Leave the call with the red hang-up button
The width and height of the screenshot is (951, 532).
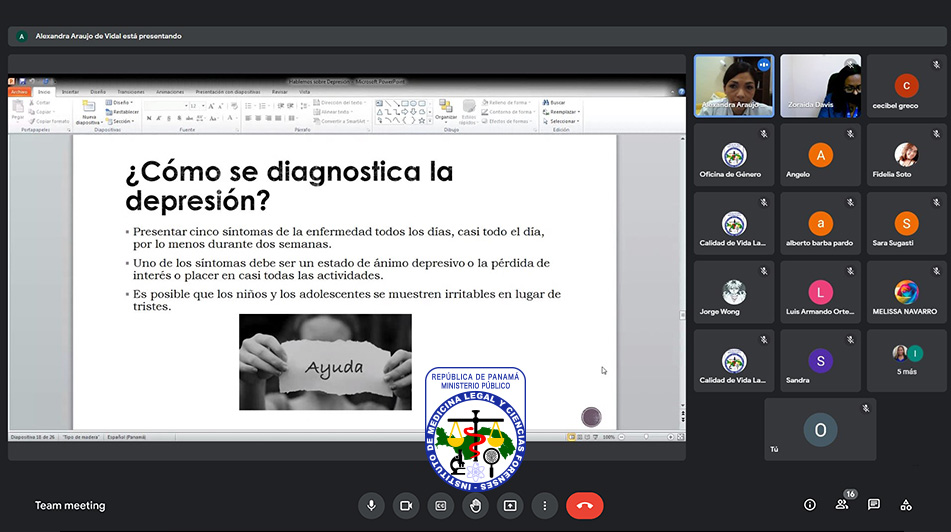pos(585,505)
